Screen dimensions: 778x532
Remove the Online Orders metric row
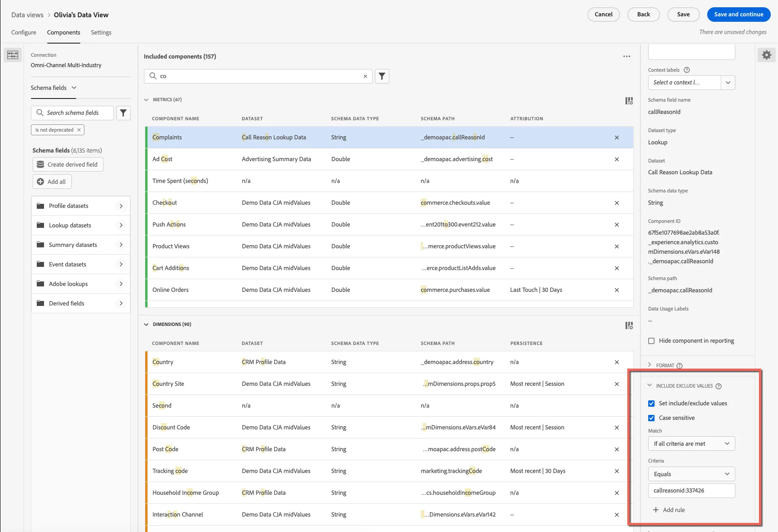click(x=617, y=290)
